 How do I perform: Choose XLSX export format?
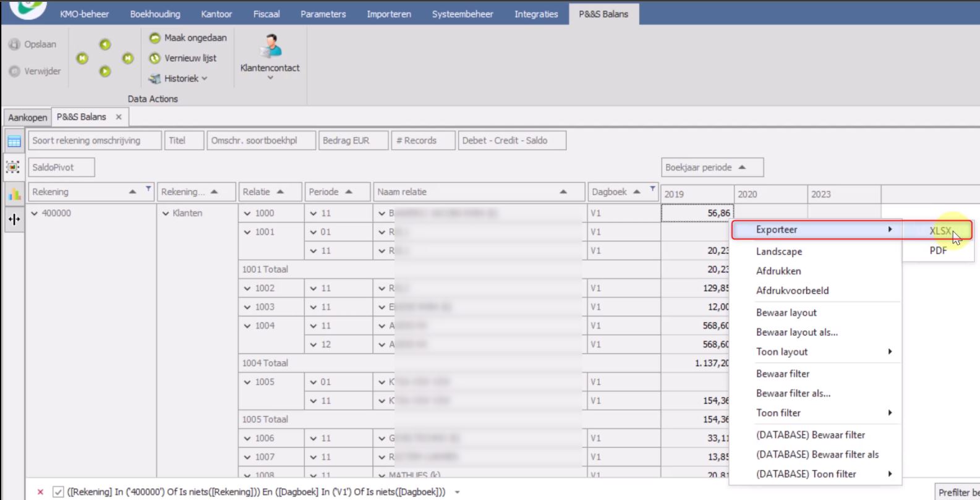939,231
